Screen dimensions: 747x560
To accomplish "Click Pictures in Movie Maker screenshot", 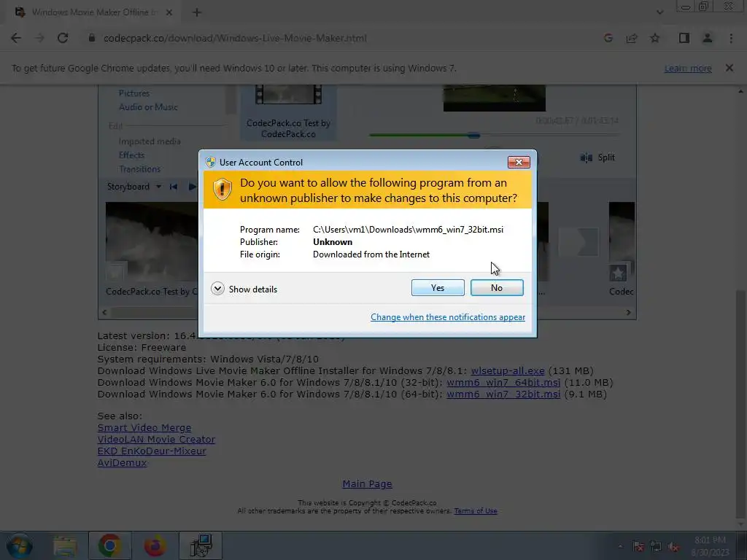I will 134,93.
